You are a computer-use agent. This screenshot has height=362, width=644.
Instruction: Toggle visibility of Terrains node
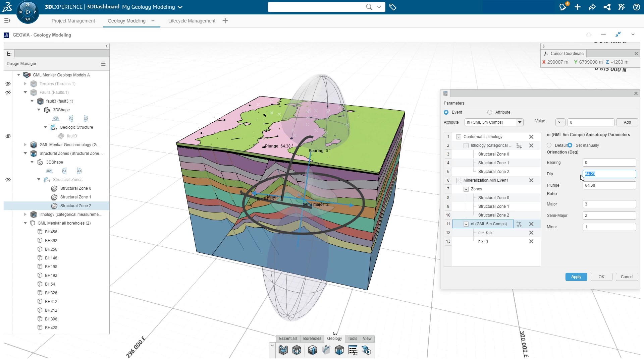click(x=8, y=84)
